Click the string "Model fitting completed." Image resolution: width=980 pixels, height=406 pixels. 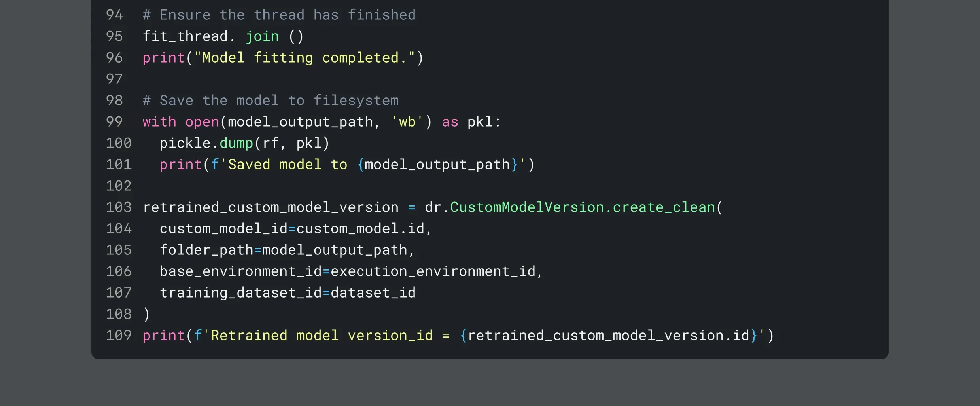[305, 58]
